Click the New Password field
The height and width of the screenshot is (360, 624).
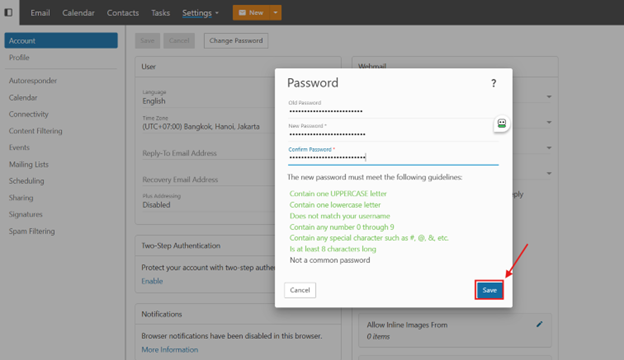392,131
